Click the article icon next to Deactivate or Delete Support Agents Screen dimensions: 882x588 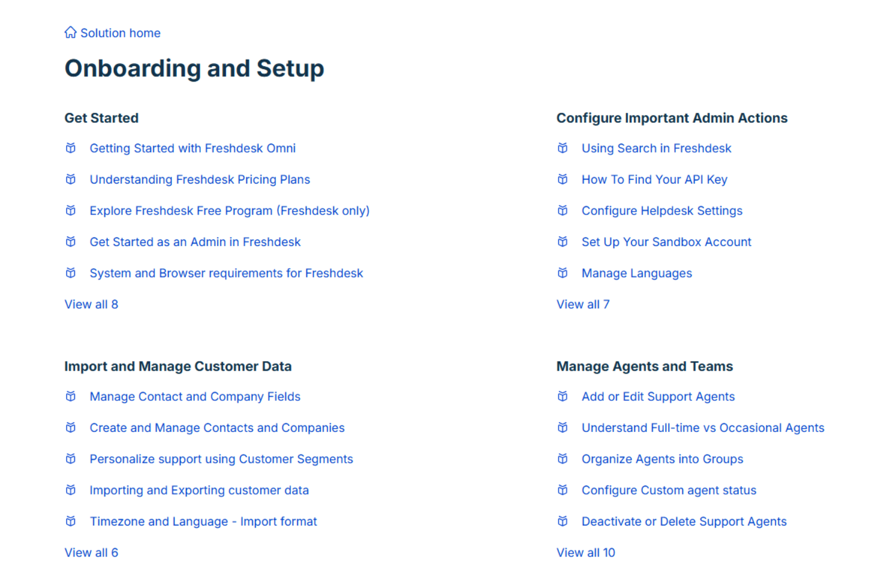(x=563, y=521)
